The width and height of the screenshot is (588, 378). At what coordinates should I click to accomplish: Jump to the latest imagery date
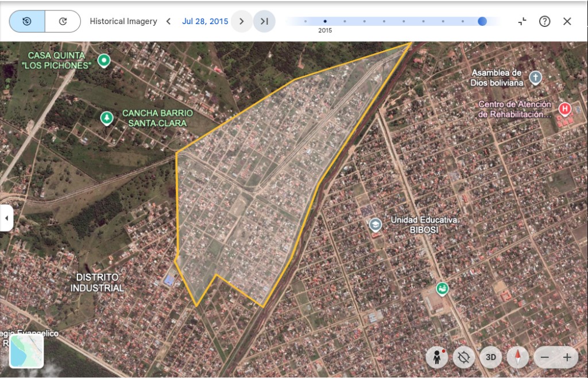tap(264, 21)
